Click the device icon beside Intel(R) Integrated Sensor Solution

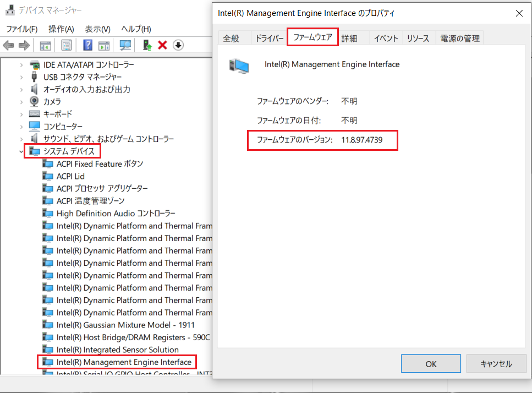click(x=47, y=350)
